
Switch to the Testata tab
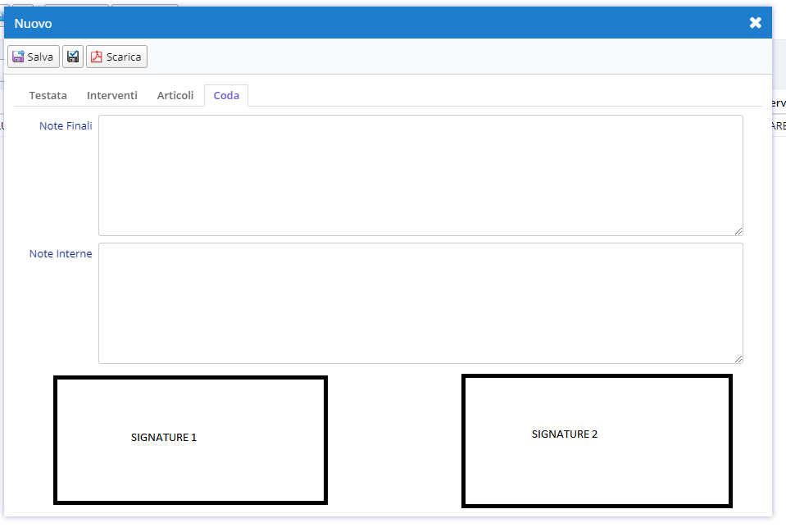coord(48,95)
